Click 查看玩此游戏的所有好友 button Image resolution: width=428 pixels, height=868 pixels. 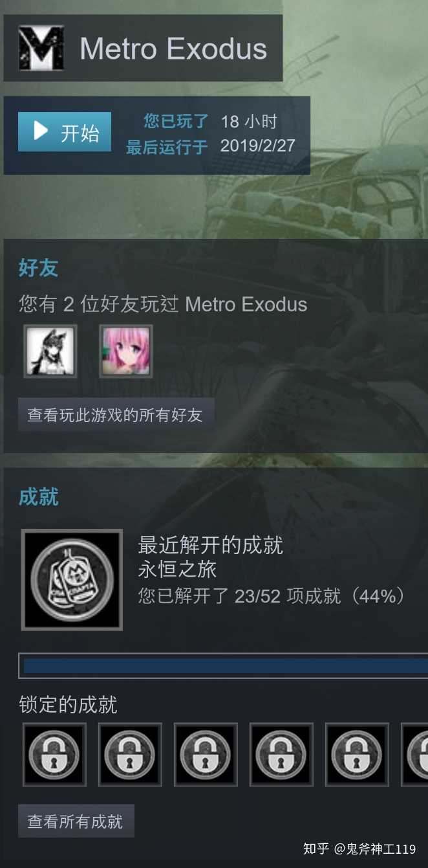(x=116, y=415)
